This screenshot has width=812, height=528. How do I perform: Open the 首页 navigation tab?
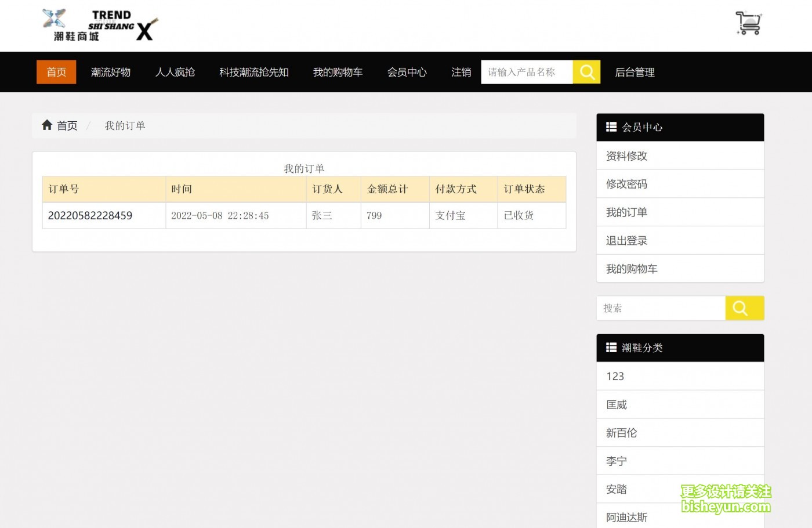(x=56, y=72)
